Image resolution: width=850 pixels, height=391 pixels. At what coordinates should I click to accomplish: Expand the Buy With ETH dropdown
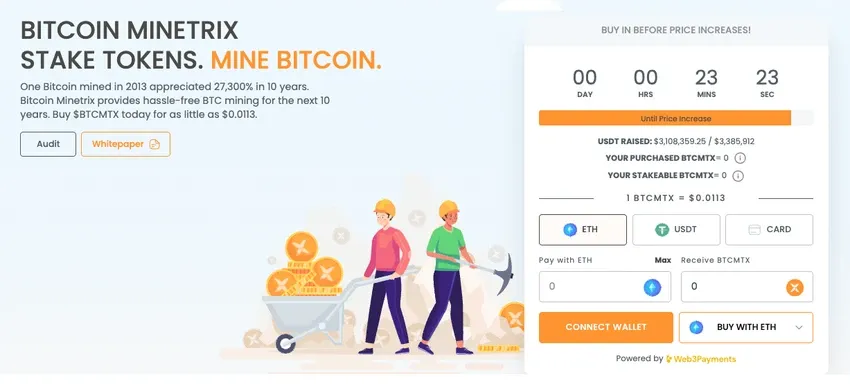pyautogui.click(x=746, y=328)
